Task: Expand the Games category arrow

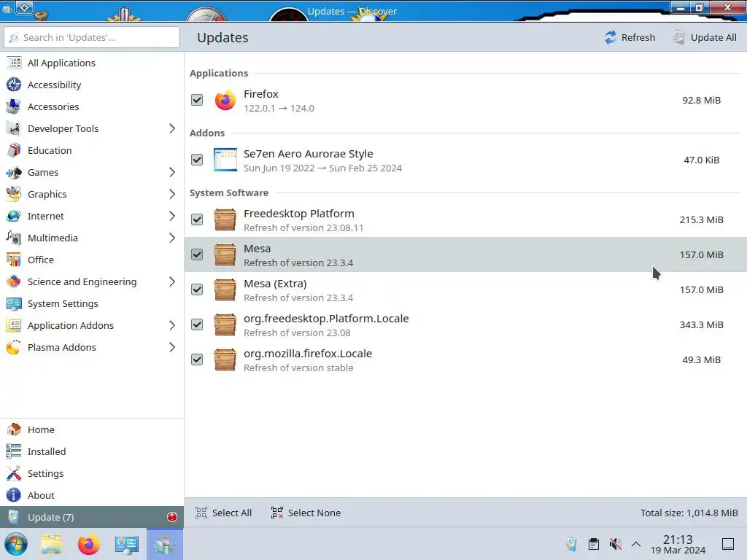Action: (x=172, y=172)
